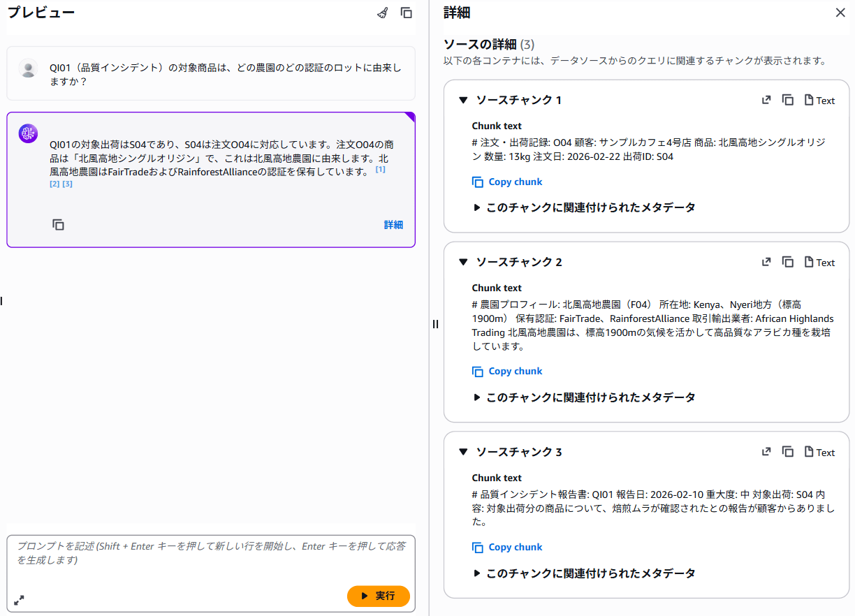Expand metadata for ソースチャンク 2
The width and height of the screenshot is (855, 616).
[585, 397]
